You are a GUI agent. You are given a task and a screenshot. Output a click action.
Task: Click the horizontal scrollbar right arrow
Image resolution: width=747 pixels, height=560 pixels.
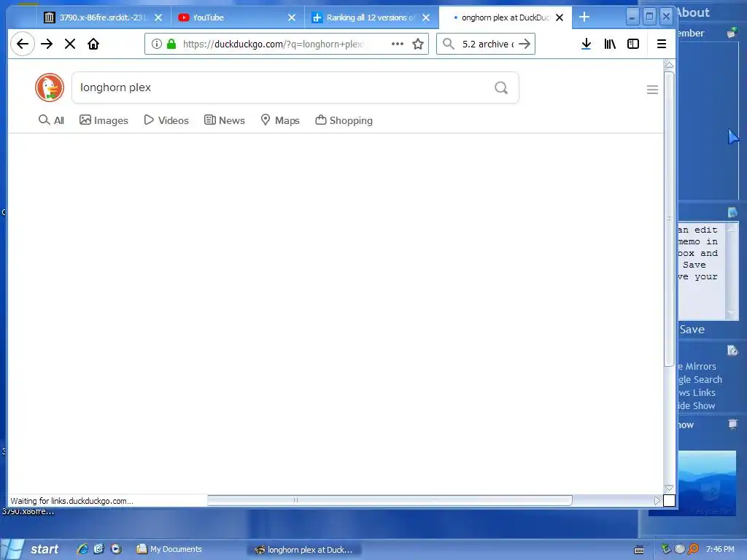click(657, 500)
